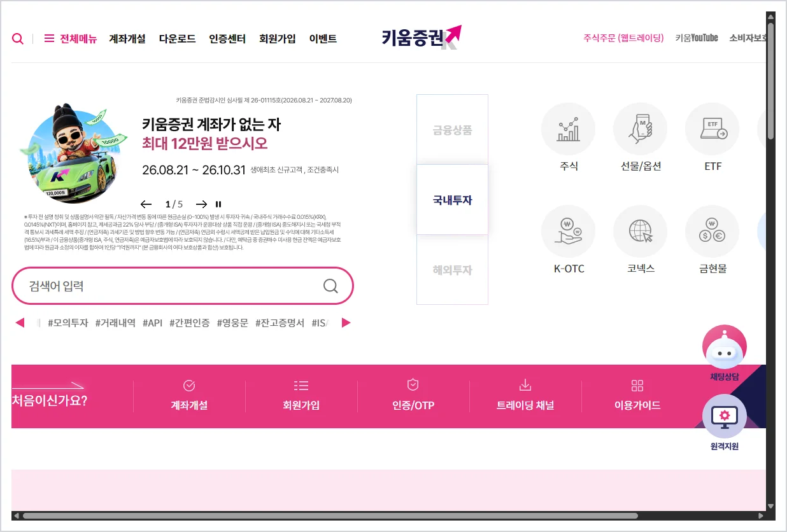Switch to the 국내투자 tab
Screen dimensions: 787x532
click(x=452, y=200)
